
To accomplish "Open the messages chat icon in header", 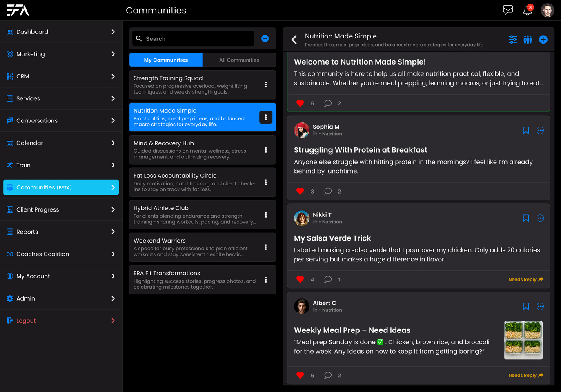I will (508, 10).
